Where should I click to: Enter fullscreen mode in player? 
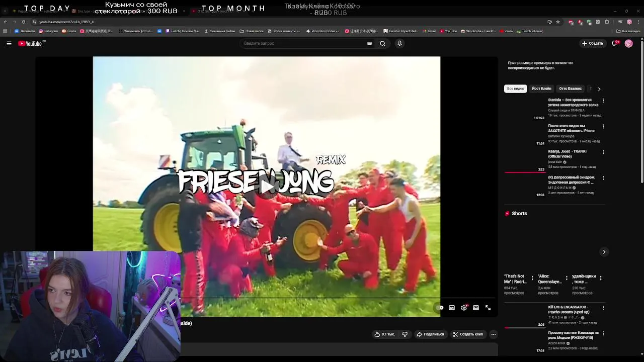tap(488, 308)
